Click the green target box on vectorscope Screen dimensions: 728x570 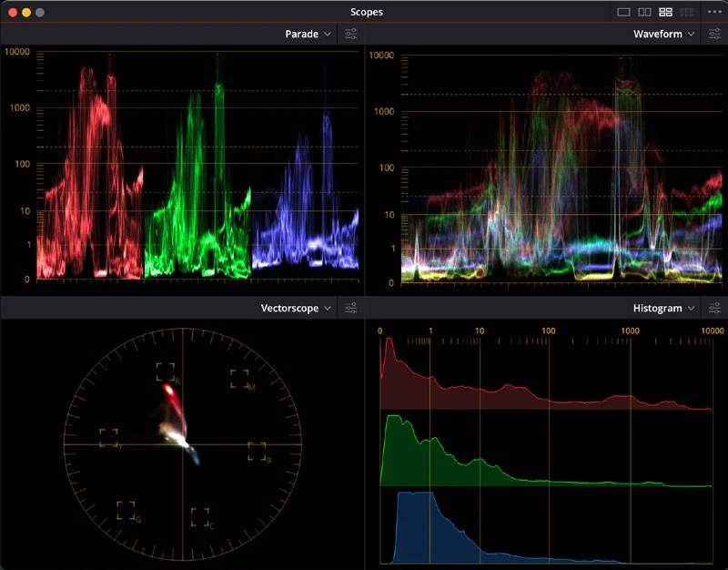(126, 511)
